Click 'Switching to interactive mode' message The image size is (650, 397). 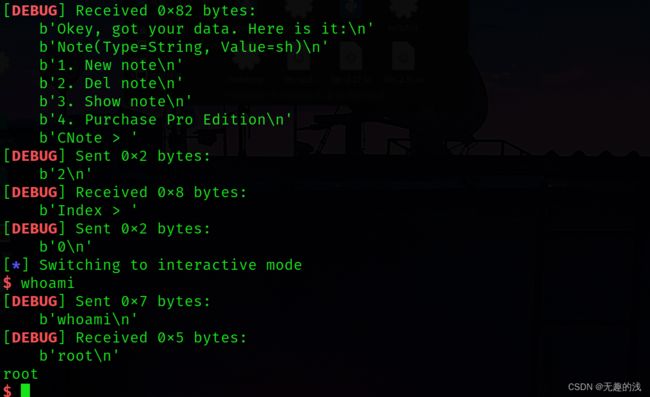(x=170, y=265)
